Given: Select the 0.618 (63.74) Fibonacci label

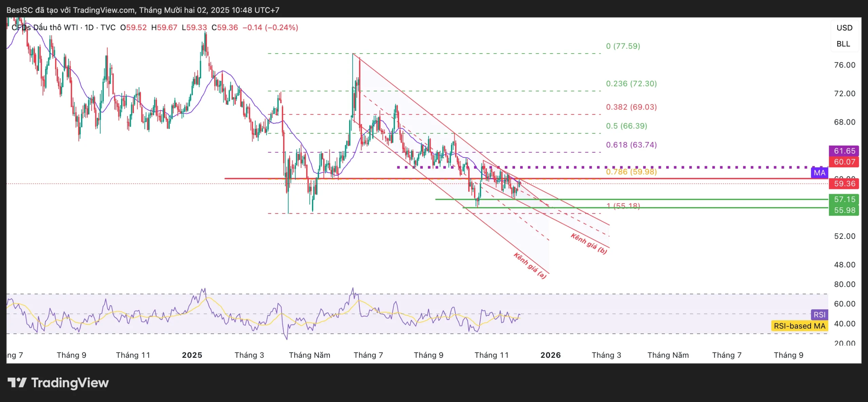Looking at the screenshot, I should point(631,145).
